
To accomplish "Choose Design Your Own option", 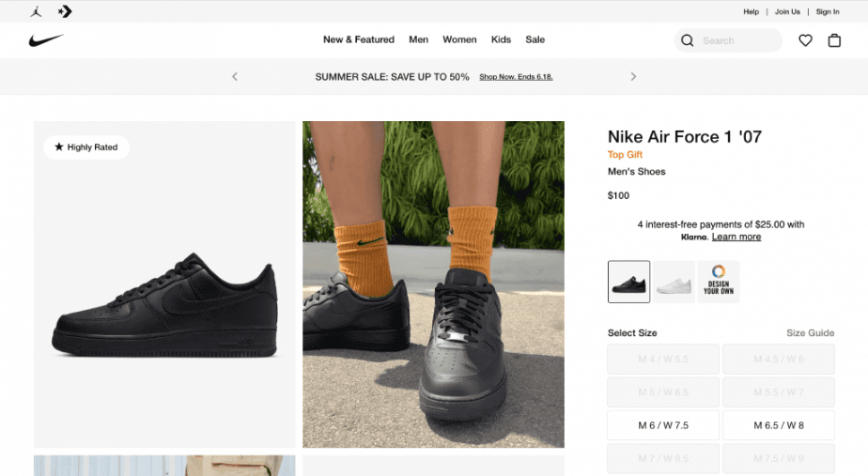I will pos(719,282).
